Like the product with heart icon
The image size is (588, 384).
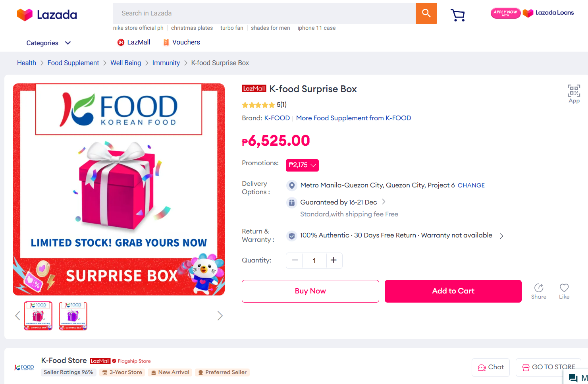pyautogui.click(x=564, y=291)
